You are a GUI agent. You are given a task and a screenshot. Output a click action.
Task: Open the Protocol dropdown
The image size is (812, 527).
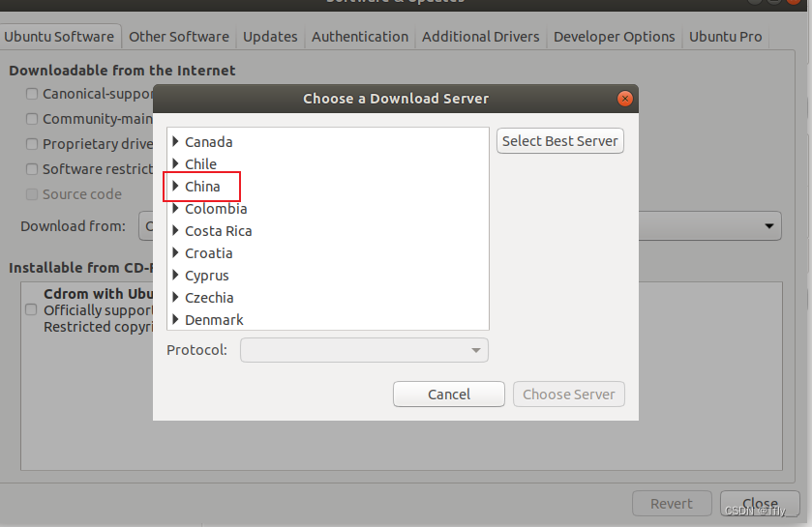pos(364,350)
